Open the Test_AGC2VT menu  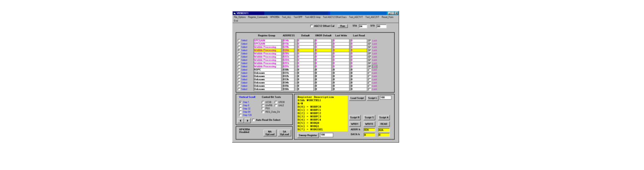coord(372,17)
